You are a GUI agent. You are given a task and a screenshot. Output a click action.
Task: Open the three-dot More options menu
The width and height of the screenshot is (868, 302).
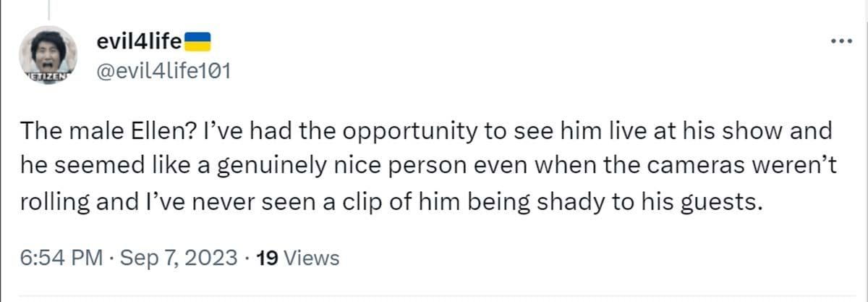click(841, 41)
